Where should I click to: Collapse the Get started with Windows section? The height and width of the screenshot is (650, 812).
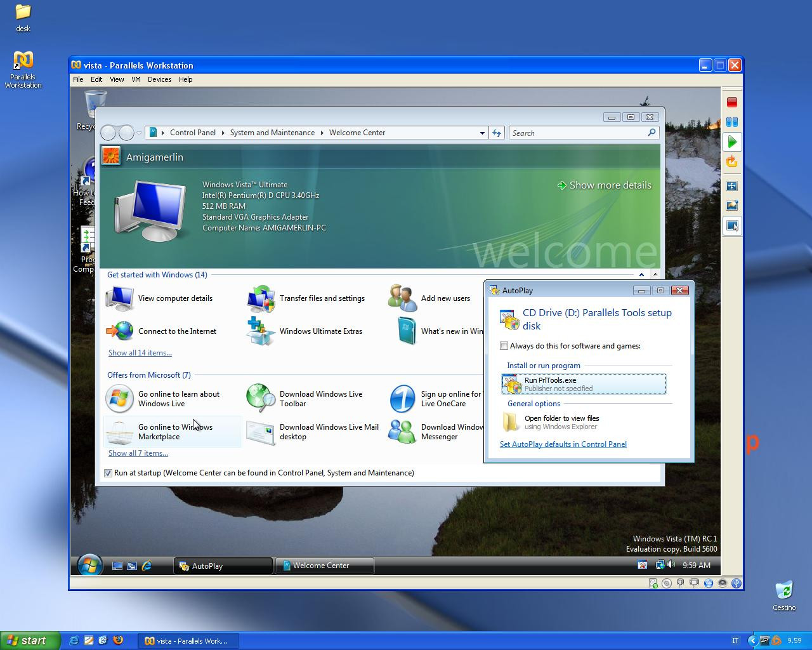click(x=641, y=275)
